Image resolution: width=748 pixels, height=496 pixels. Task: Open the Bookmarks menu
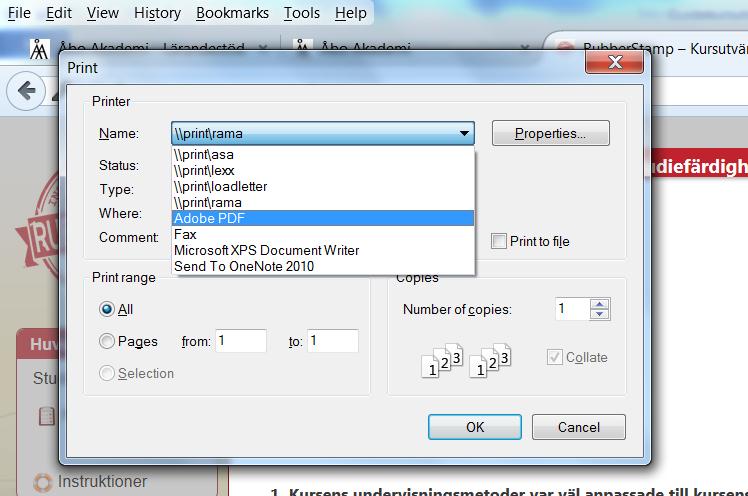[232, 13]
